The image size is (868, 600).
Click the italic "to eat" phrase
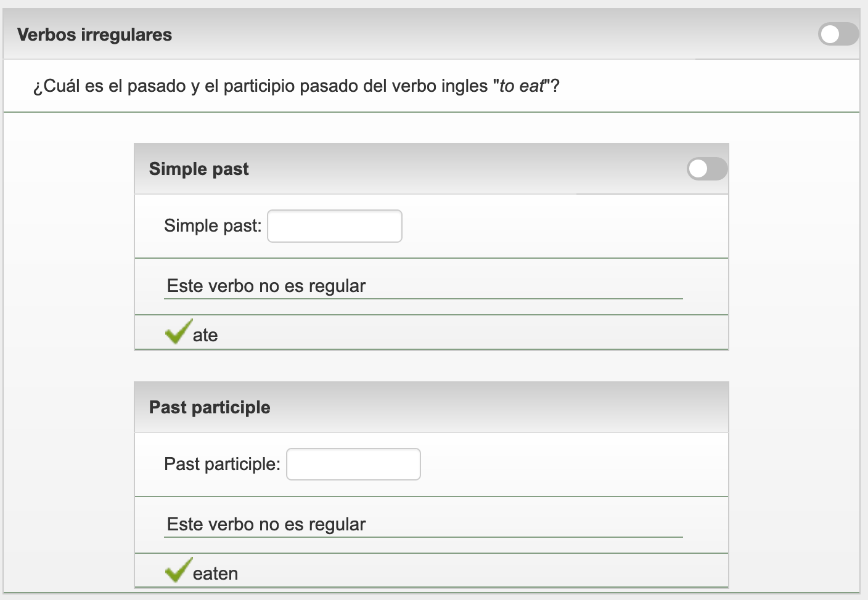[x=522, y=86]
